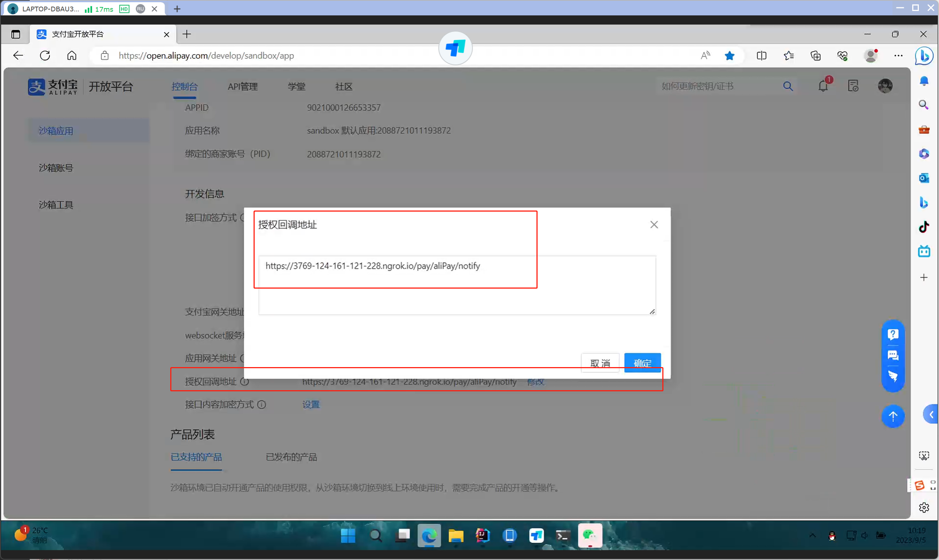The image size is (939, 560).
Task: Click the blue scroll-to-top arrow button
Action: pos(892,416)
